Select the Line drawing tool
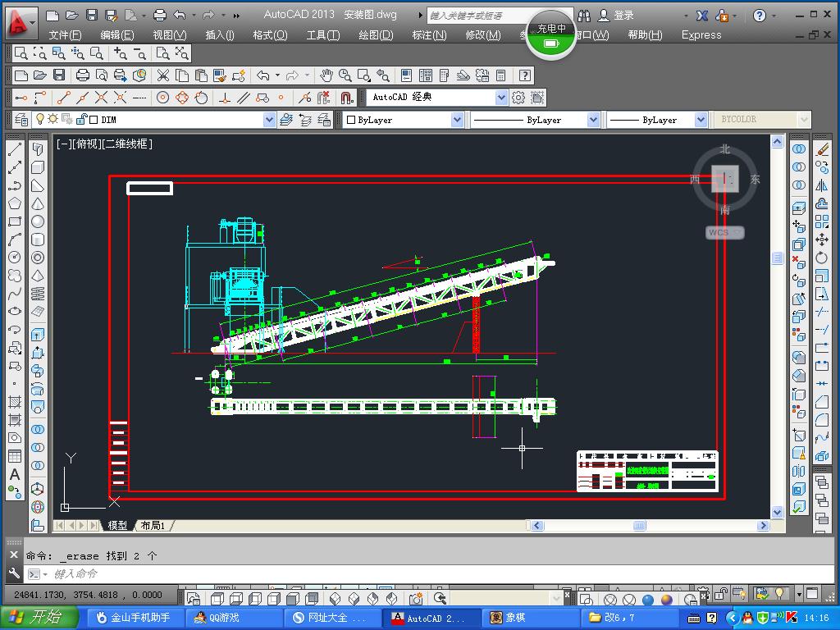This screenshot has width=840, height=630. pyautogui.click(x=15, y=149)
